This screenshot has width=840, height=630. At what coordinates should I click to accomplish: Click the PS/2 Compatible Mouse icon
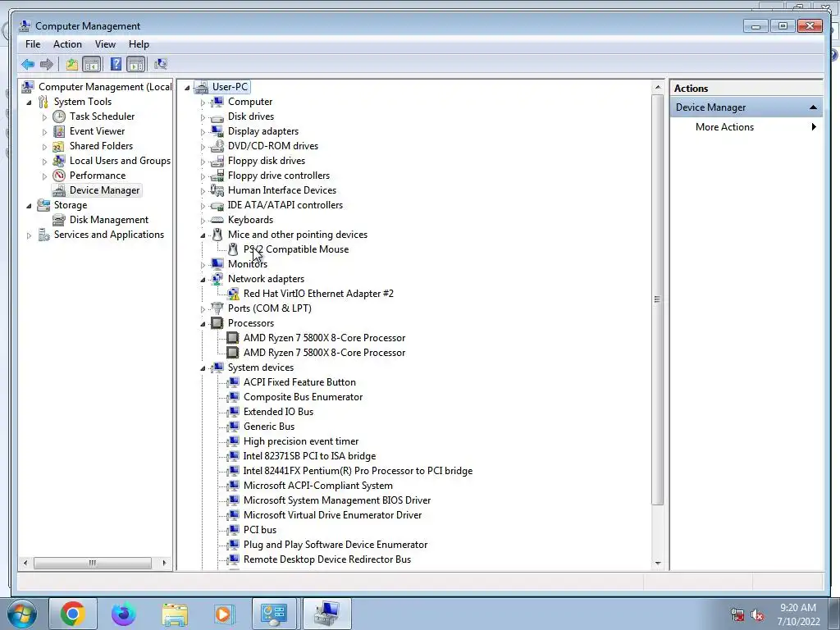pyautogui.click(x=233, y=249)
